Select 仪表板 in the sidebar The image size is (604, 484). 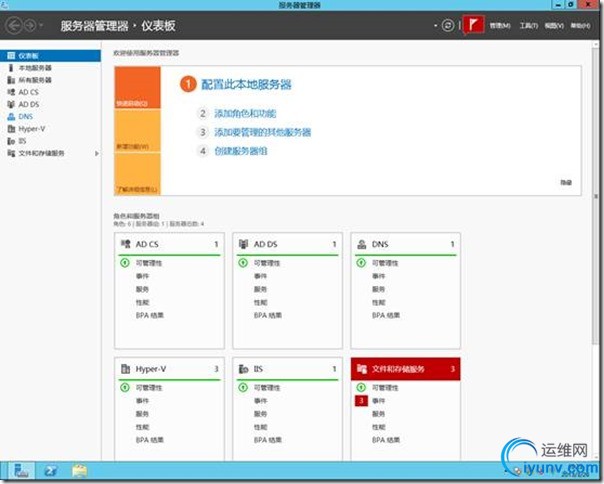pyautogui.click(x=50, y=56)
